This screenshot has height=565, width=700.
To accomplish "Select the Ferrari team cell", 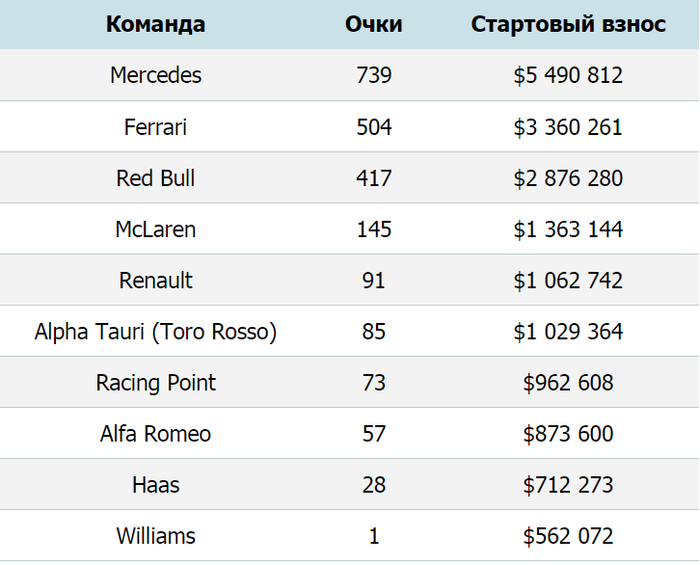I will 155,127.
